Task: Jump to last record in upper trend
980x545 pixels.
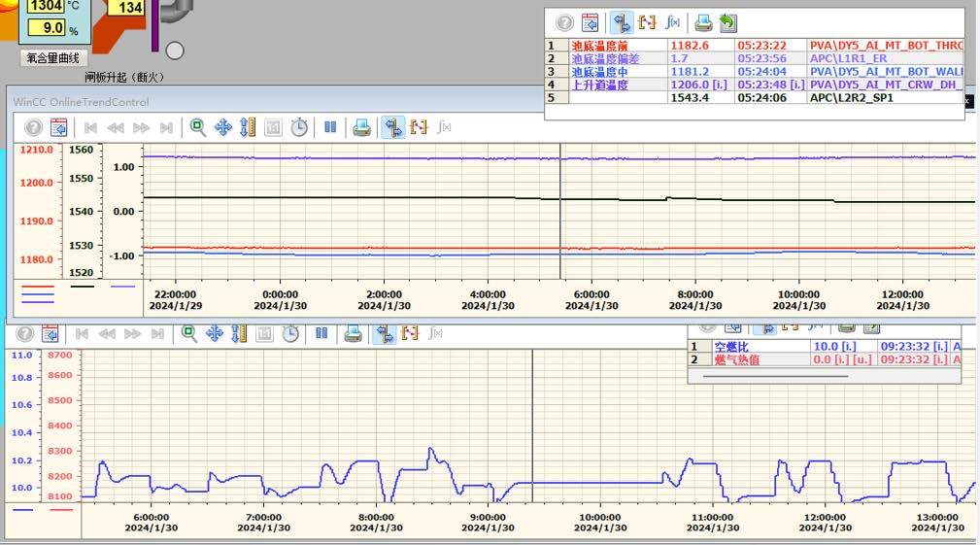Action: pyautogui.click(x=166, y=127)
